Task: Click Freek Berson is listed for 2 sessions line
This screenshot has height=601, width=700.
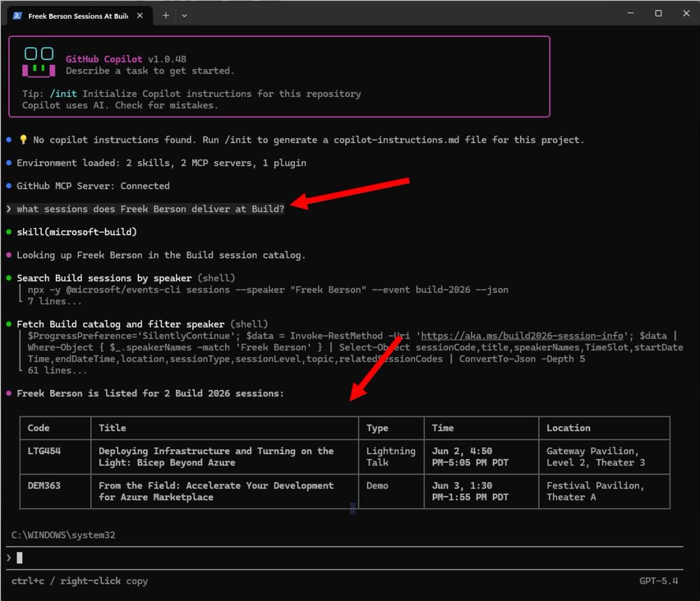Action: tap(150, 393)
